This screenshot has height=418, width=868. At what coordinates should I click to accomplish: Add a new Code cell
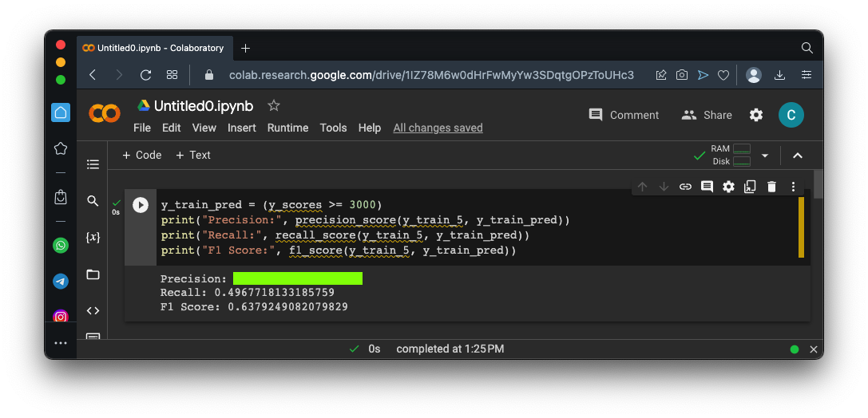[141, 155]
